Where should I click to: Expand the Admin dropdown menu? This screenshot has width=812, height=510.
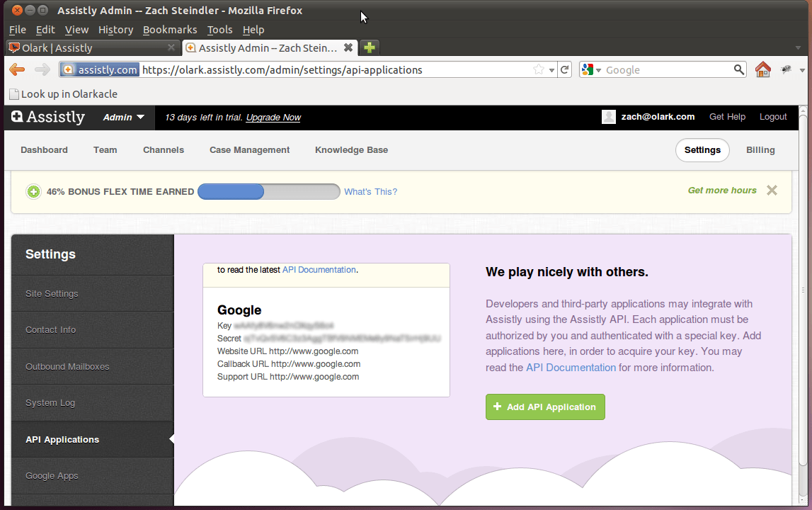[x=124, y=117]
